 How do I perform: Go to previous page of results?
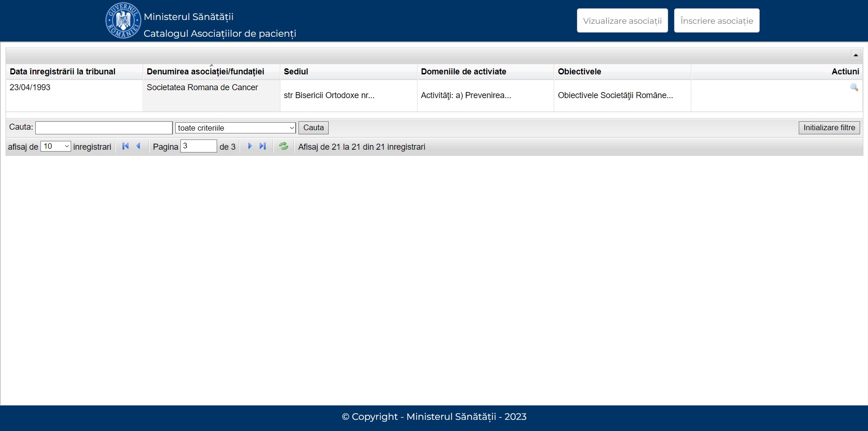coord(138,146)
